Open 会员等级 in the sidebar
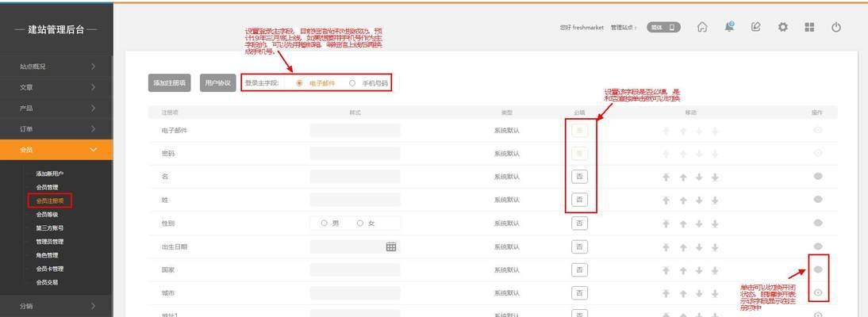This screenshot has height=317, width=868. [47, 214]
